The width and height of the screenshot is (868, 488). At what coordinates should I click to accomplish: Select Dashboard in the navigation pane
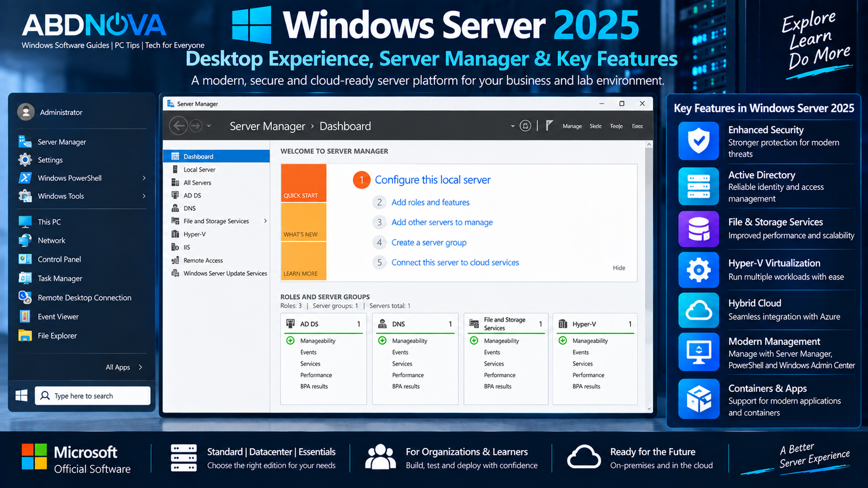216,156
